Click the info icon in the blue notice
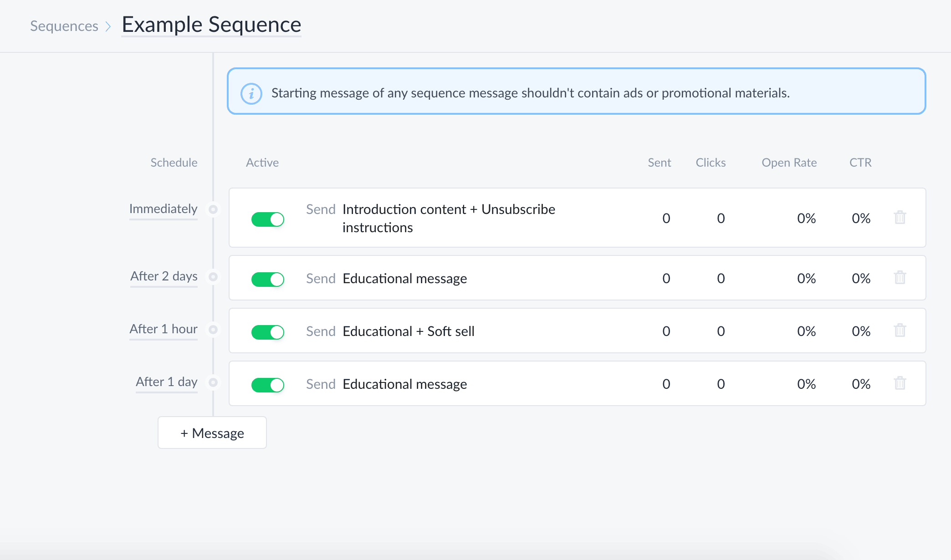 251,94
